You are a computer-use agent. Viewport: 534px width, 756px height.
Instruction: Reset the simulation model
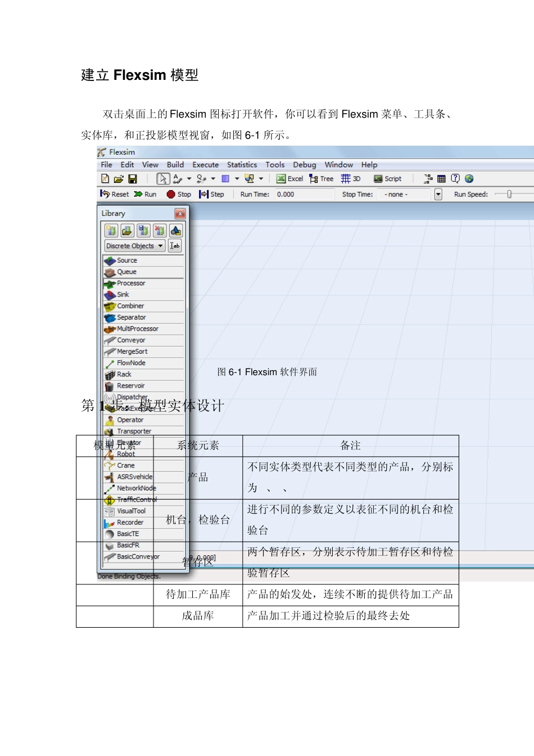click(115, 194)
